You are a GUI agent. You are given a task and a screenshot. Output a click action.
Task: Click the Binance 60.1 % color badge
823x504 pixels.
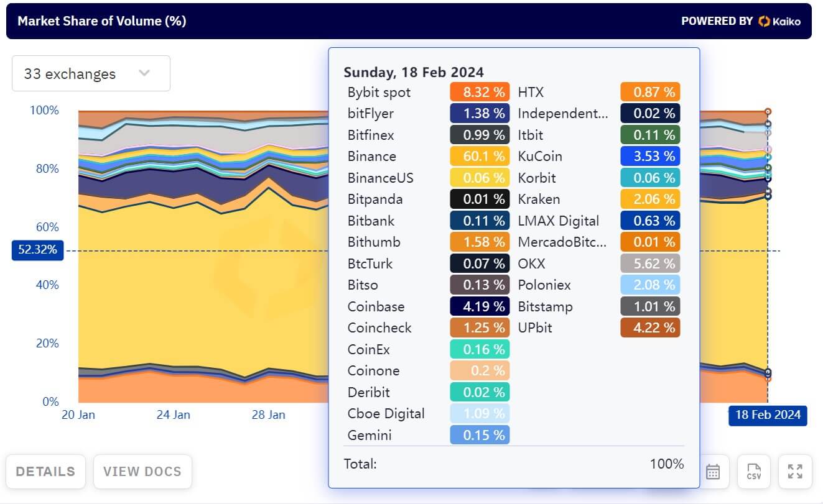coord(480,157)
